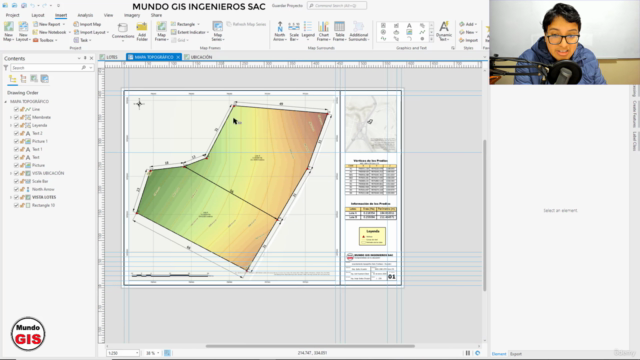Click the Dynamic Text tool
The image size is (640, 360).
click(x=444, y=31)
